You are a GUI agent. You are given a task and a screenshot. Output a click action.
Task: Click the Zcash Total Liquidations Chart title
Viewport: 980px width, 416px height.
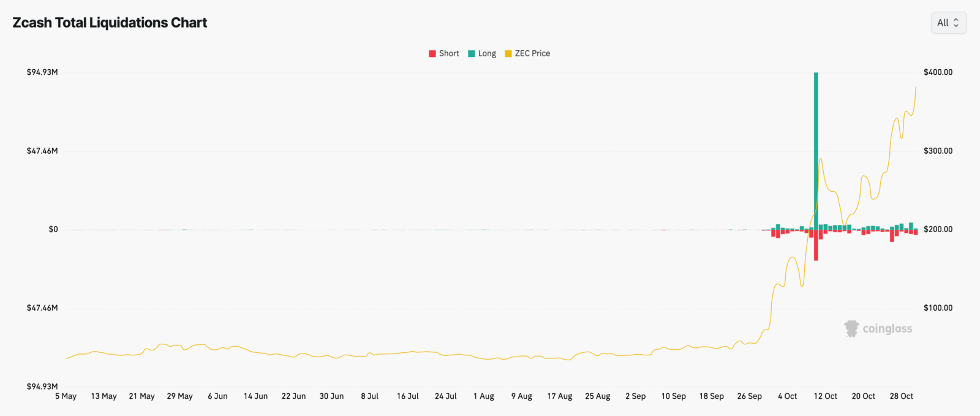110,22
